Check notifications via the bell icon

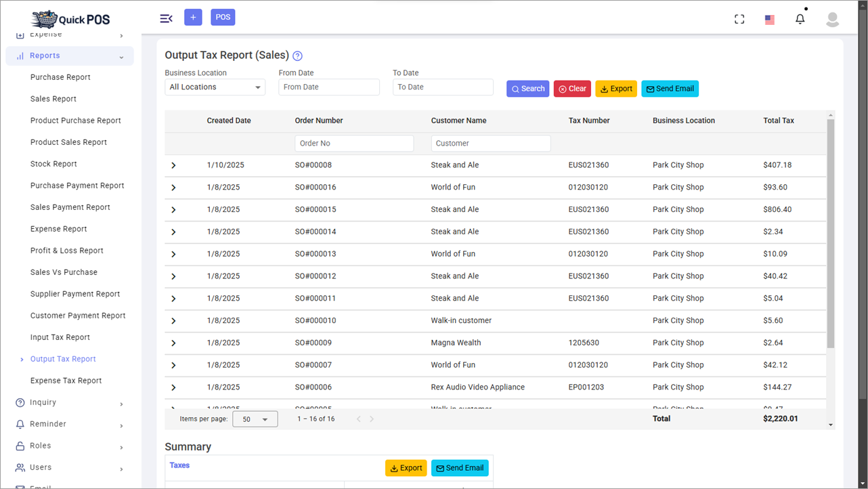pos(800,18)
